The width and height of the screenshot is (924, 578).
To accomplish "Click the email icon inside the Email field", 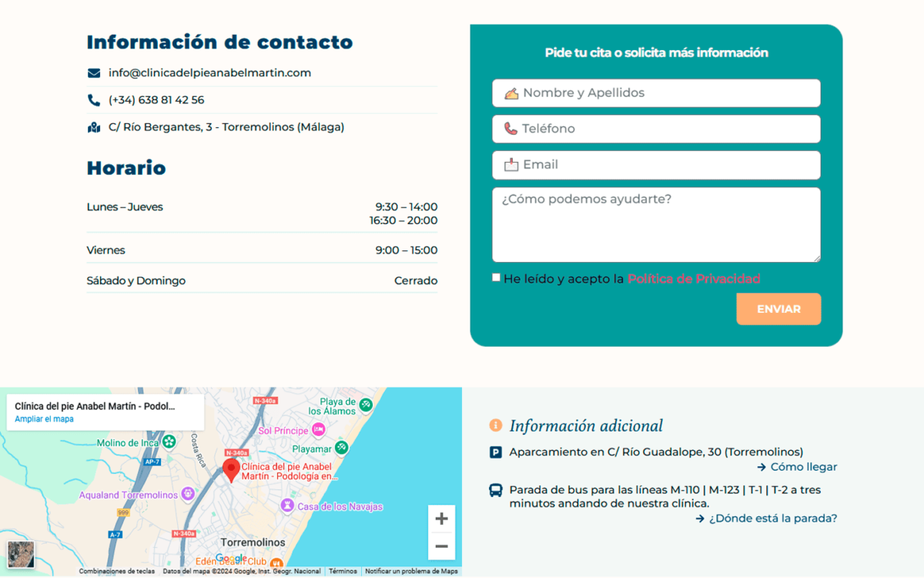I will pyautogui.click(x=511, y=164).
